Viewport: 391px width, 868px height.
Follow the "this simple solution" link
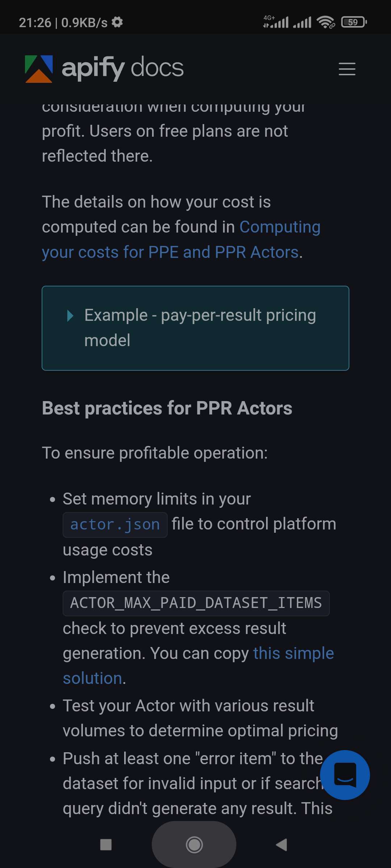tap(198, 666)
